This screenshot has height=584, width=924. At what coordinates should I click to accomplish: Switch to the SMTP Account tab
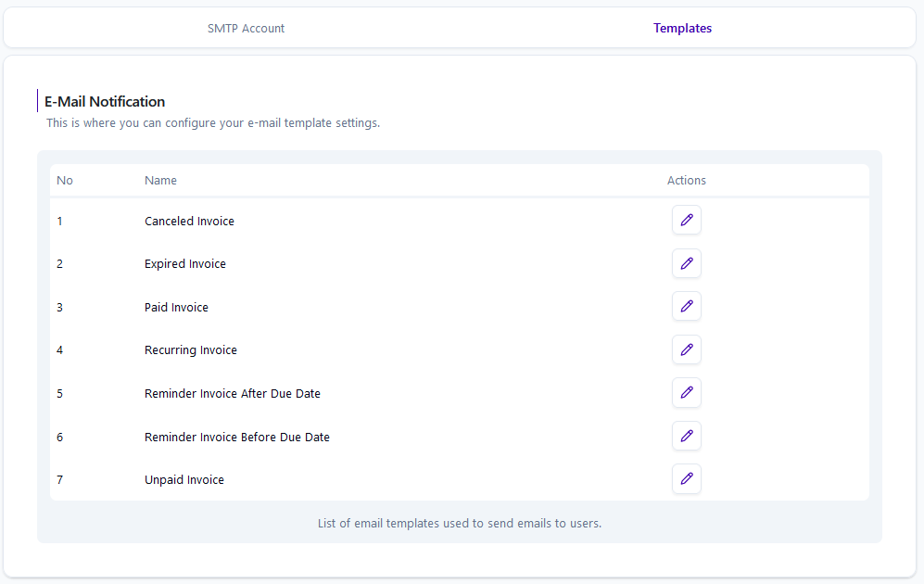point(246,29)
